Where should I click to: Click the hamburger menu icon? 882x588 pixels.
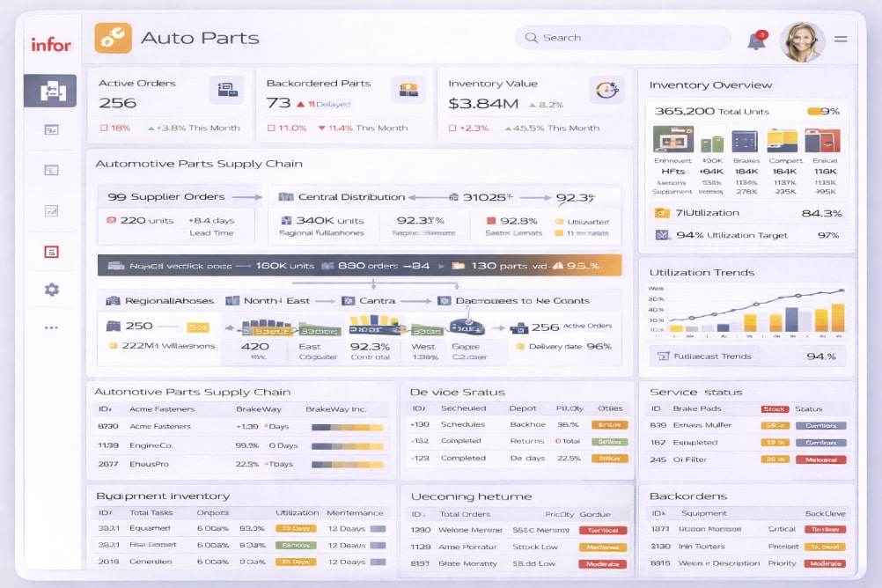click(841, 40)
